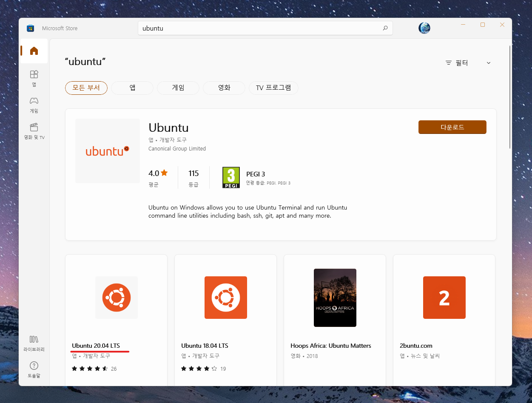Click the Download (다운로드) button
The width and height of the screenshot is (532, 403).
(452, 127)
